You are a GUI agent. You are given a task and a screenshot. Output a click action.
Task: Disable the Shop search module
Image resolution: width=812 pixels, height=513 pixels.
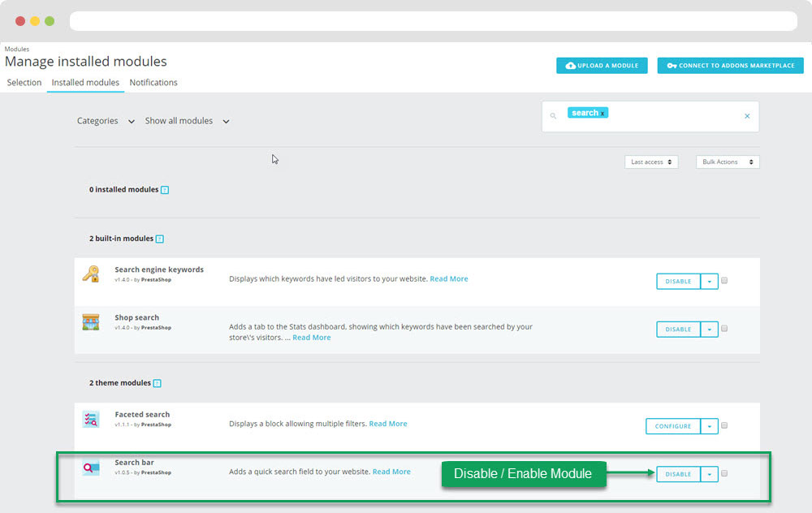(678, 330)
